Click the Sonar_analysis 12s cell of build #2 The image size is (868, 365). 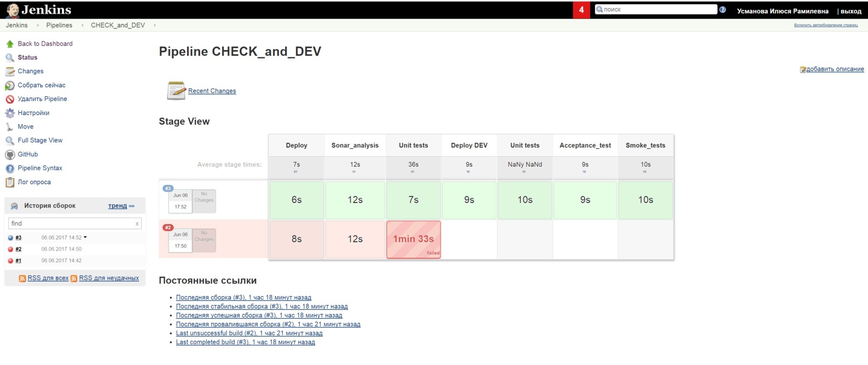click(x=355, y=239)
